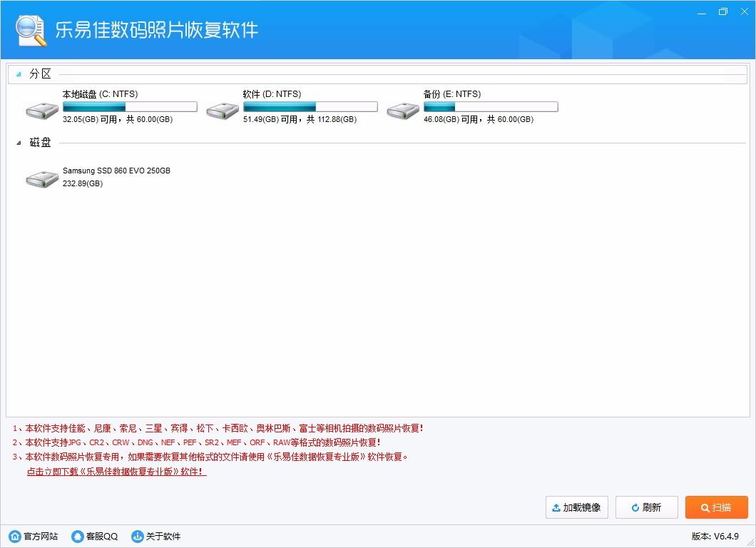Select the label 软件 (D: NTFS)

[x=272, y=94]
